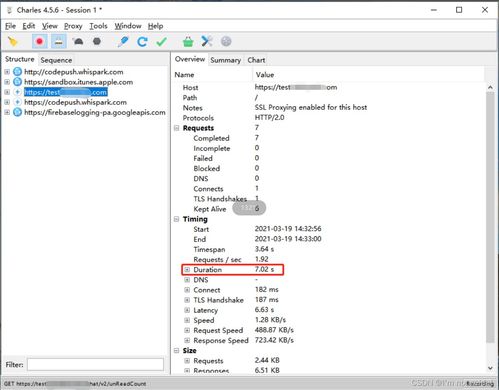The image size is (499, 390).
Task: Click globe icon of firebaselogging host
Action: click(17, 112)
